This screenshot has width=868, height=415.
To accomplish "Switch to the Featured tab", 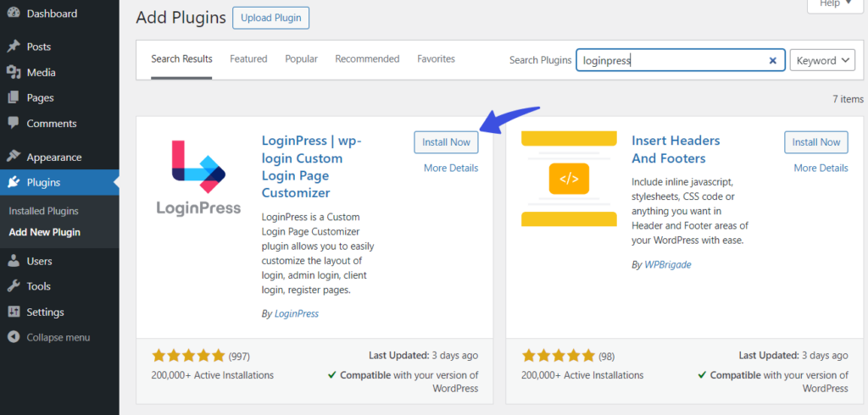I will (248, 58).
